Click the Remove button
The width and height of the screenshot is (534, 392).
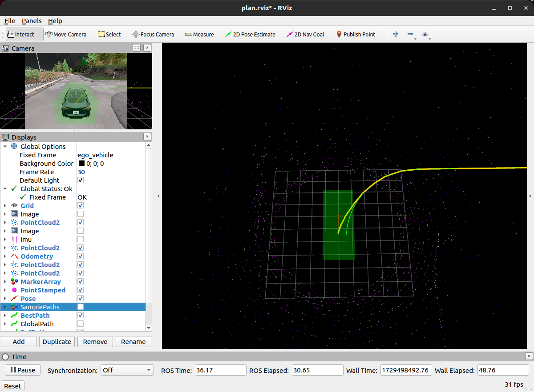(95, 341)
